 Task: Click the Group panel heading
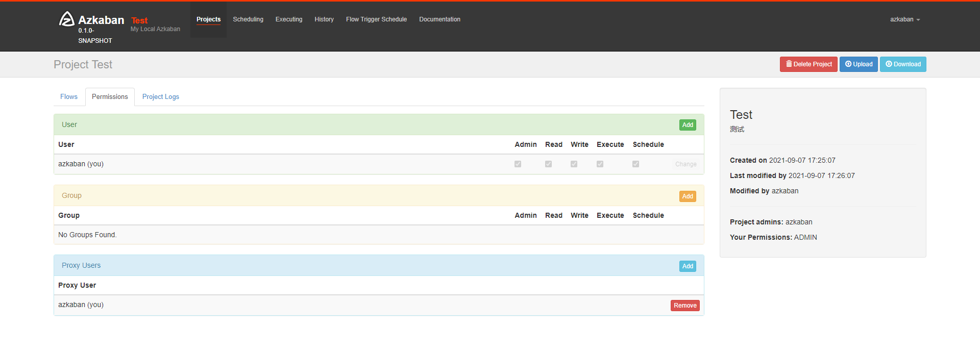pos(71,195)
